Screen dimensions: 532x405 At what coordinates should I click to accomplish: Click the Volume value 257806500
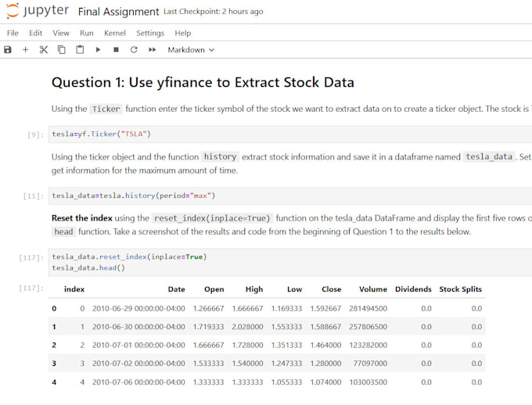tap(368, 327)
